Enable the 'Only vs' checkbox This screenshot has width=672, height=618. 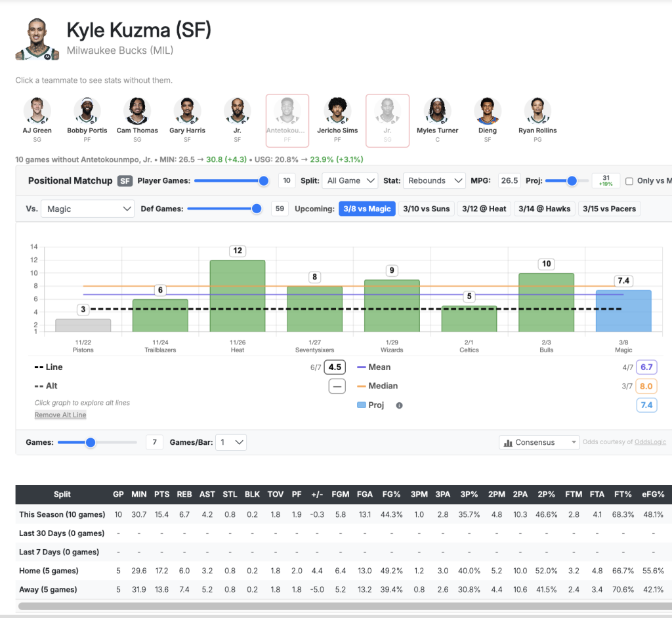[x=629, y=181]
